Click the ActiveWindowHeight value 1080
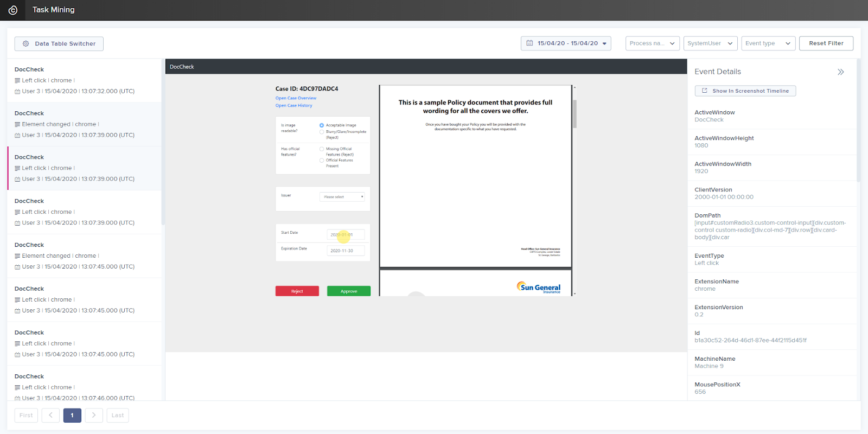The width and height of the screenshot is (868, 434). point(701,145)
